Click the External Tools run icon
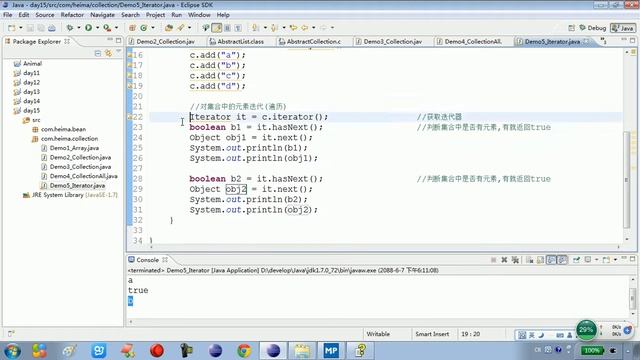Viewport: 640px width, 360px height. tap(107, 28)
